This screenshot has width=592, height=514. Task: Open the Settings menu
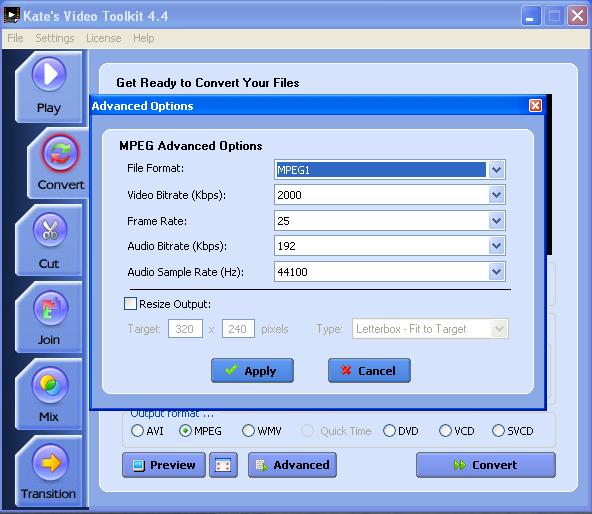point(55,38)
